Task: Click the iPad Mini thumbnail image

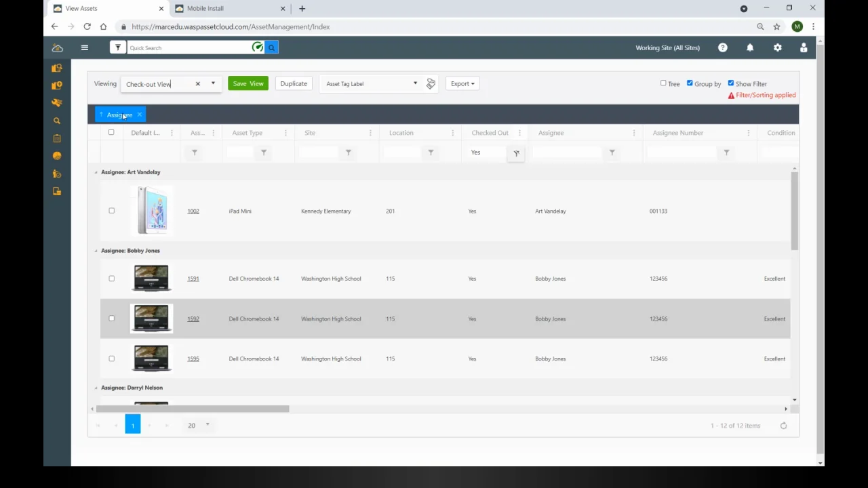Action: 152,211
